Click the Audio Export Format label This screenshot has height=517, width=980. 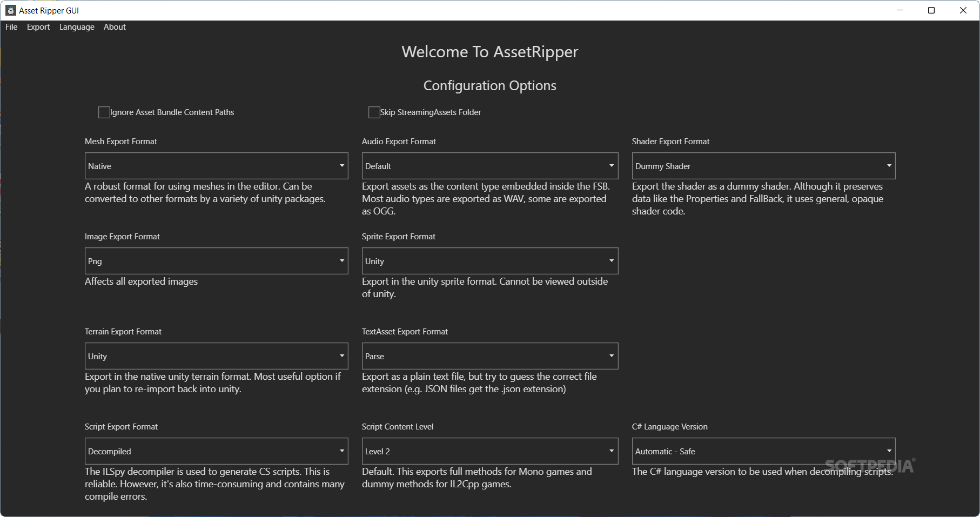[399, 142]
